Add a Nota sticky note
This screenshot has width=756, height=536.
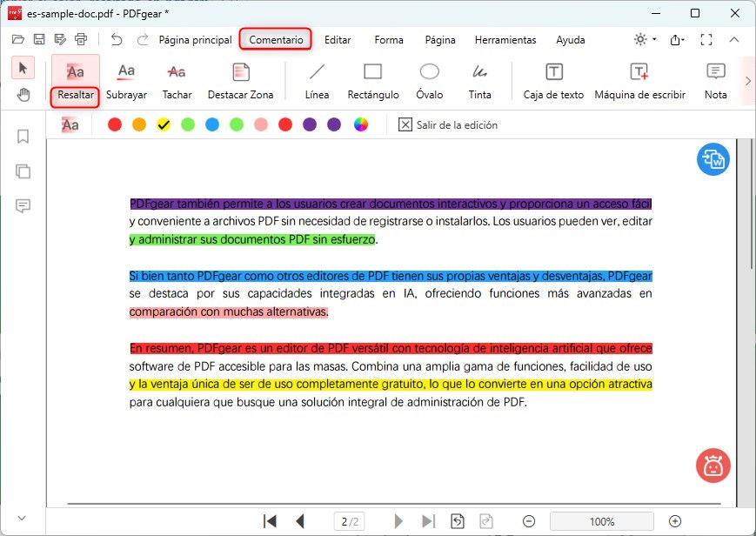pyautogui.click(x=715, y=80)
